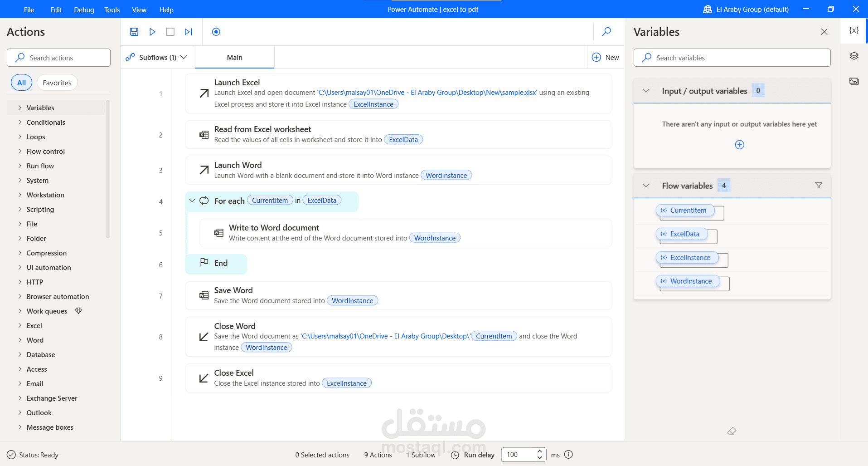Filter flow variables with the funnel icon
The width and height of the screenshot is (868, 466).
pyautogui.click(x=819, y=185)
